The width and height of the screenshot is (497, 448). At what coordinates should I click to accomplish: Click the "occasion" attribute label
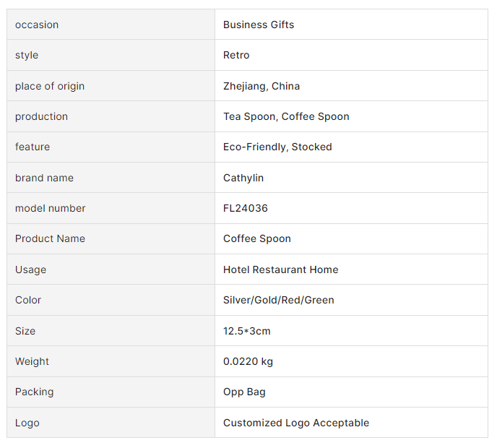pyautogui.click(x=37, y=25)
